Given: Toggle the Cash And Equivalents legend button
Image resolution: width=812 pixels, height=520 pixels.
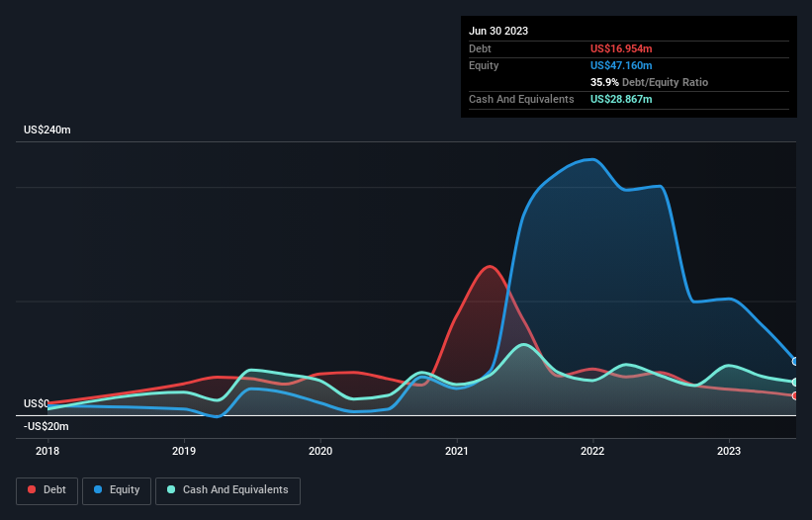Looking at the screenshot, I should 227,490.
